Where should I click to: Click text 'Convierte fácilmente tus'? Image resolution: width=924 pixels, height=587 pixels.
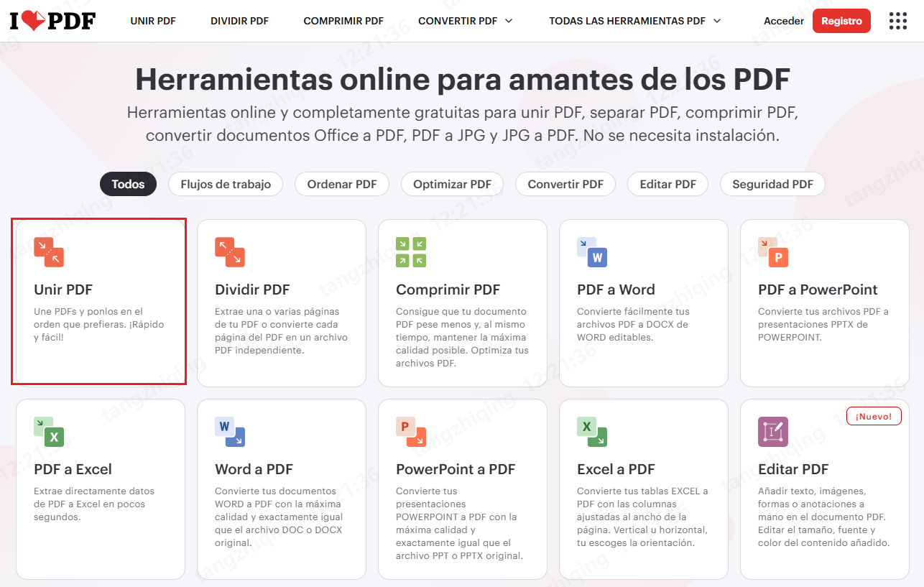point(633,312)
